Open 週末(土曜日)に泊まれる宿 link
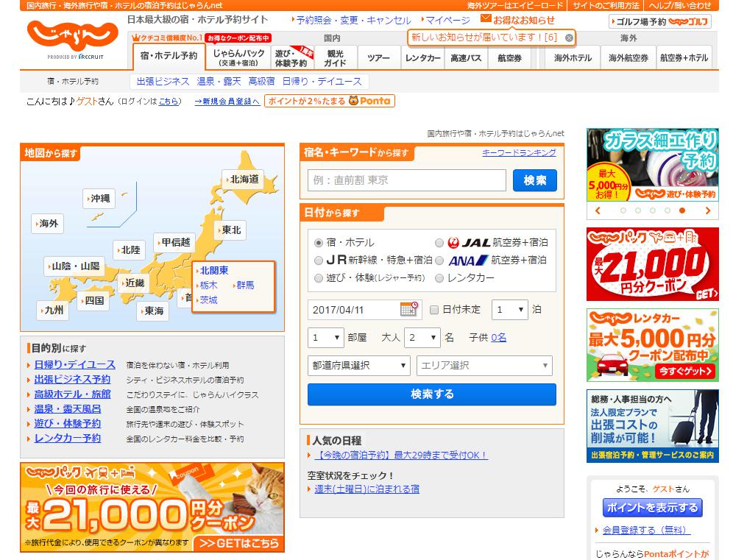Screen dimensions: 733x560 tap(367, 489)
